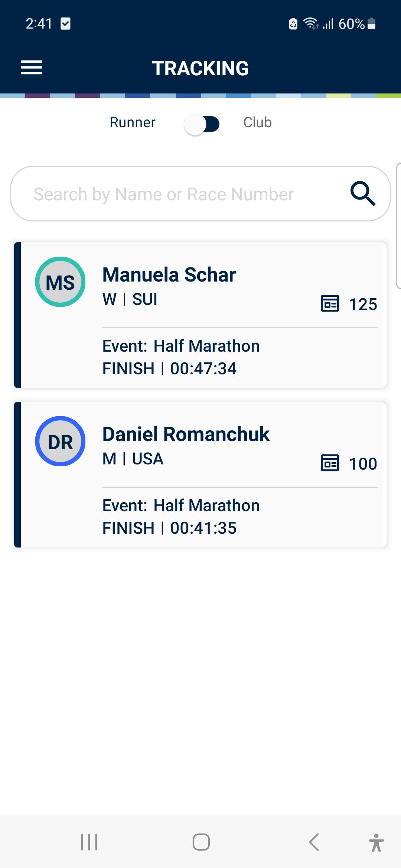Screen dimensions: 401x868
Task: Open the hamburger menu
Action: pos(31,68)
